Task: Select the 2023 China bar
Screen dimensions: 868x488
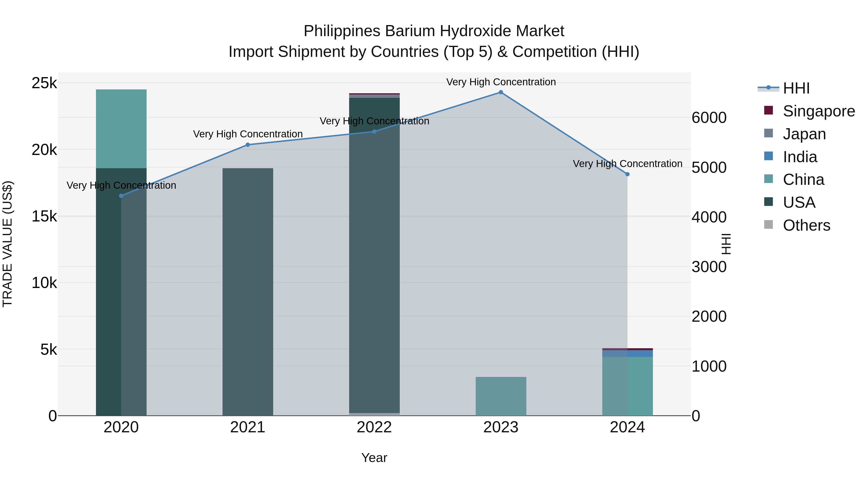Action: (501, 396)
